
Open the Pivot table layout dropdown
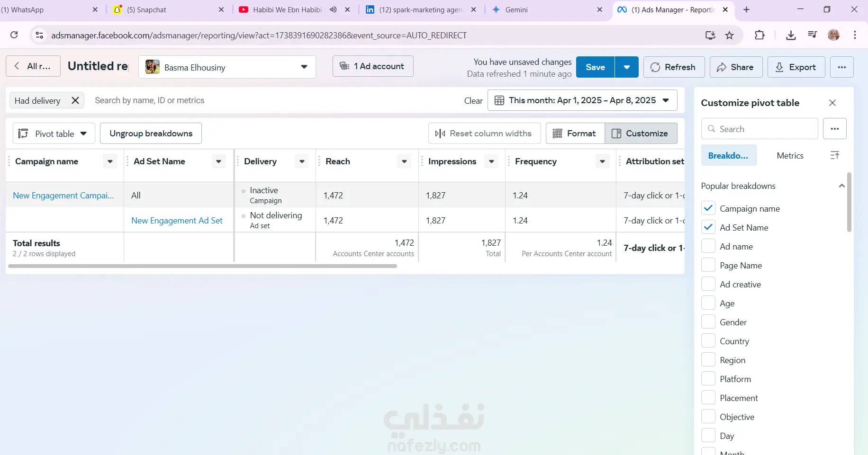click(x=54, y=134)
